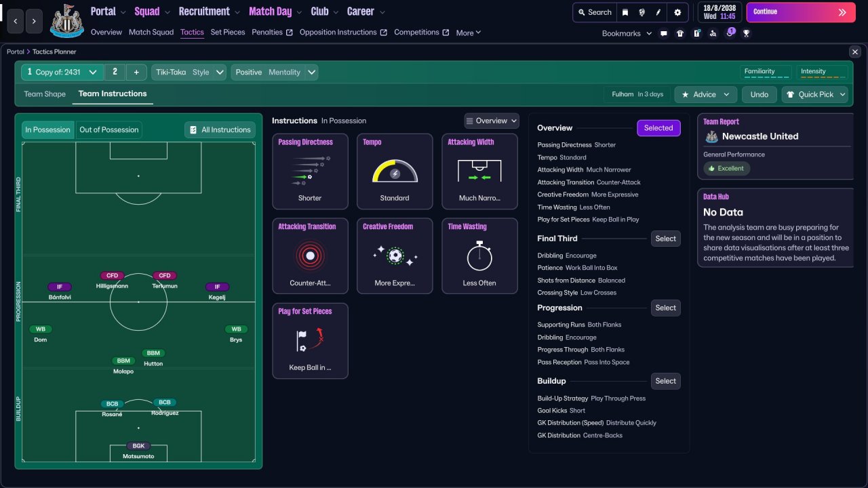The height and width of the screenshot is (488, 868).
Task: Expand the Advice dropdown
Action: tap(705, 95)
